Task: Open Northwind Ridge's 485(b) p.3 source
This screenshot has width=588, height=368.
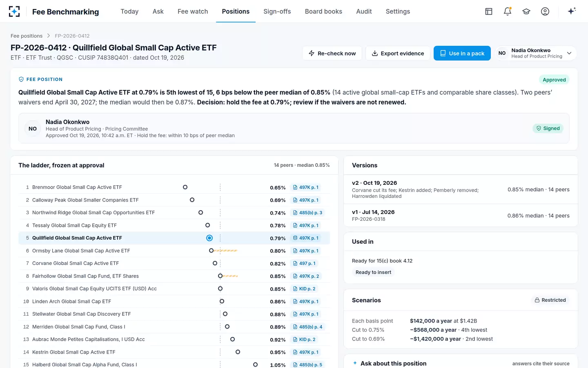Action: click(307, 213)
